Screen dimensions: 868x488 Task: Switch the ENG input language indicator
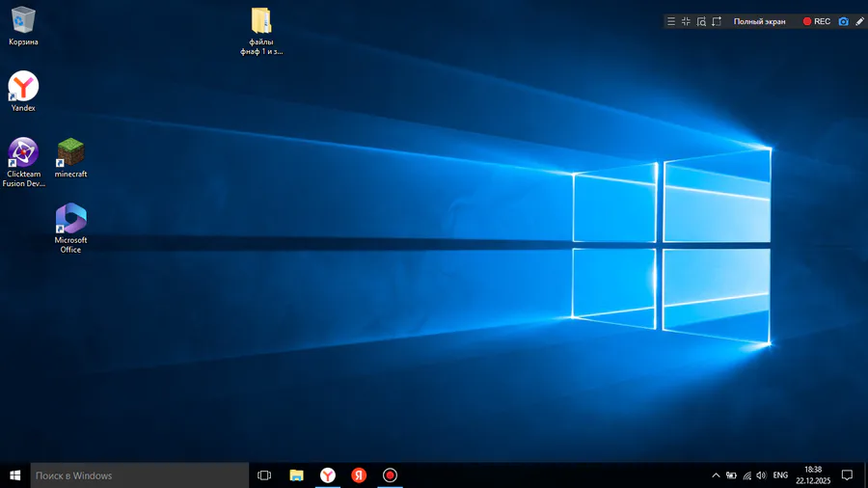(x=780, y=475)
